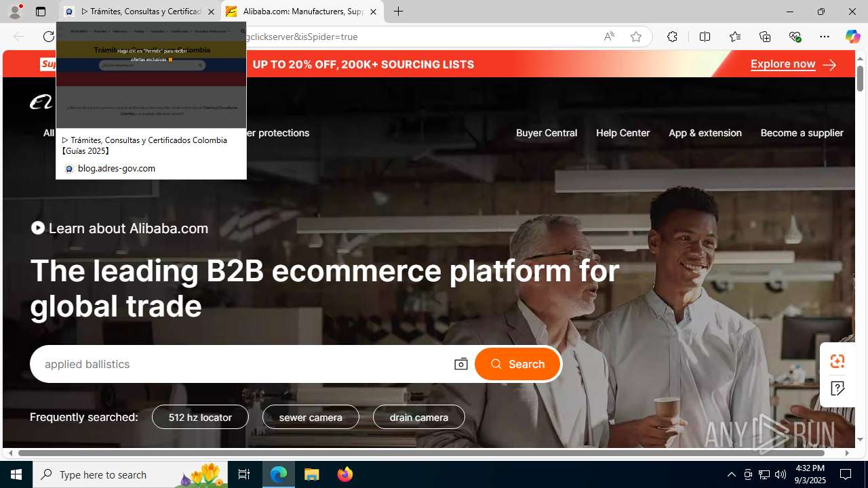
Task: Add this page to favorites star icon
Action: (x=636, y=37)
